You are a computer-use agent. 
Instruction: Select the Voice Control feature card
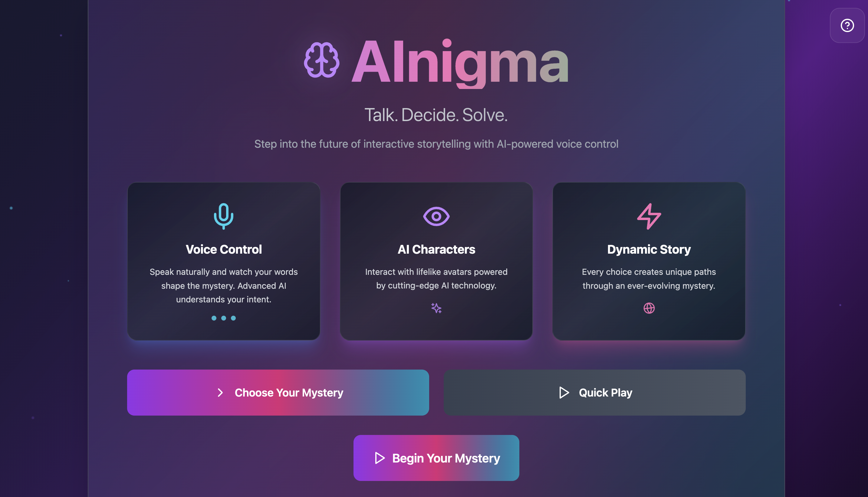point(224,261)
